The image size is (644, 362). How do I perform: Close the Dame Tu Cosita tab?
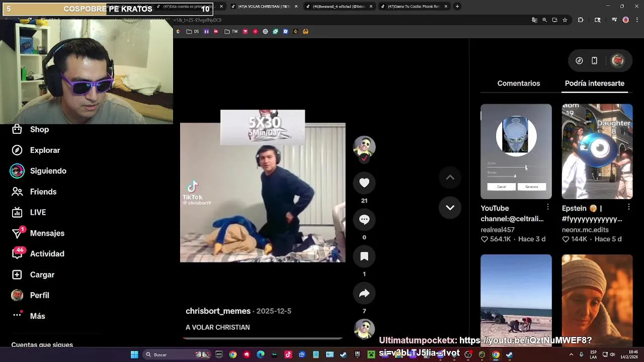tap(445, 7)
